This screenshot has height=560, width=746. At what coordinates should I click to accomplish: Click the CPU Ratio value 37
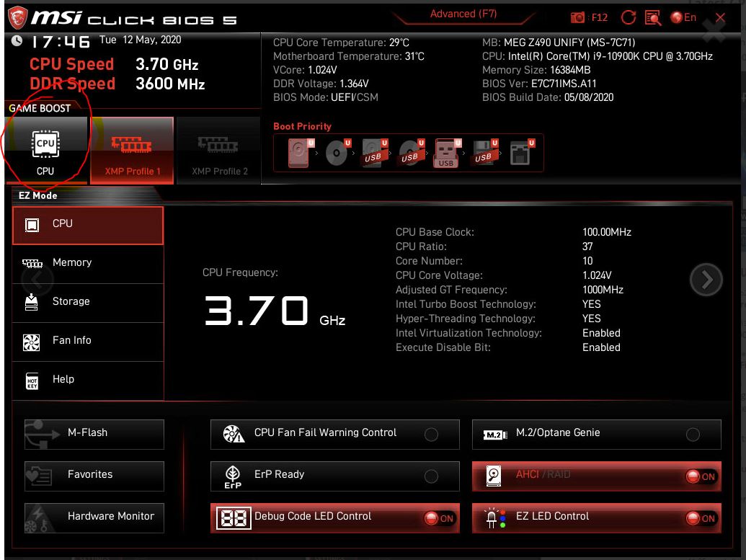coord(587,246)
